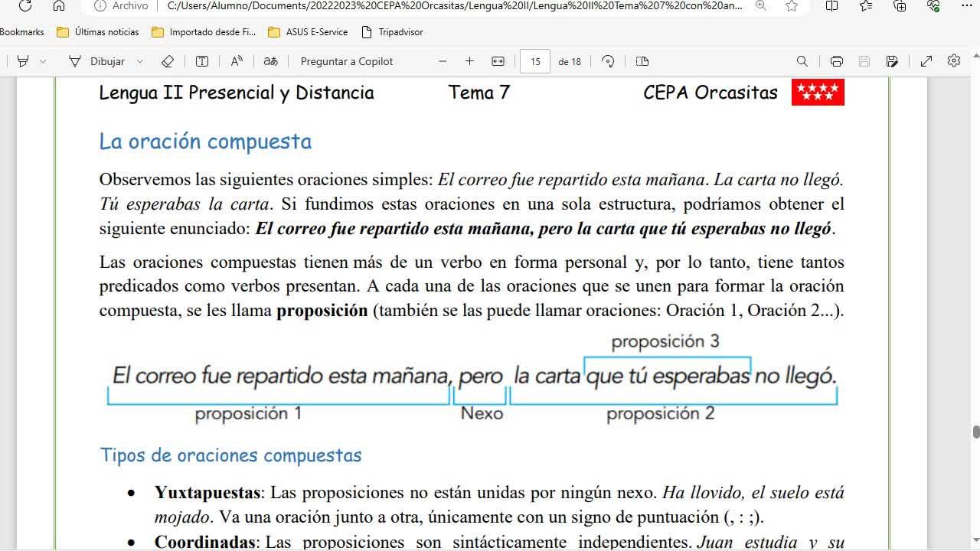Open the ASUS E-Service bookmark folder

[x=308, y=32]
